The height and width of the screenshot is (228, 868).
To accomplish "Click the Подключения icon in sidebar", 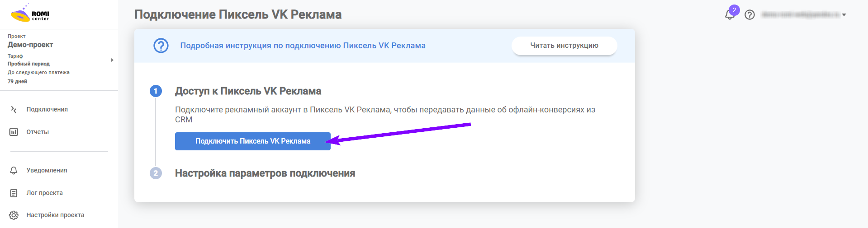I will [14, 109].
